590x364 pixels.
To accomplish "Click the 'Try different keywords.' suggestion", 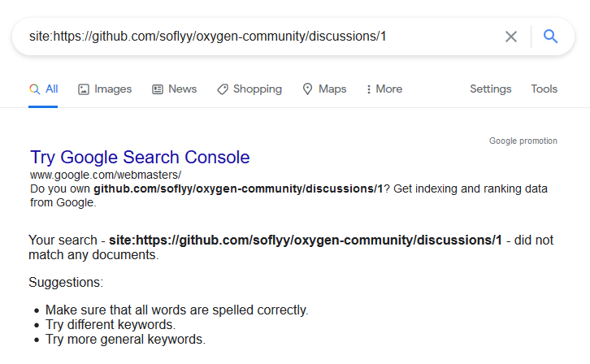I will [x=111, y=324].
